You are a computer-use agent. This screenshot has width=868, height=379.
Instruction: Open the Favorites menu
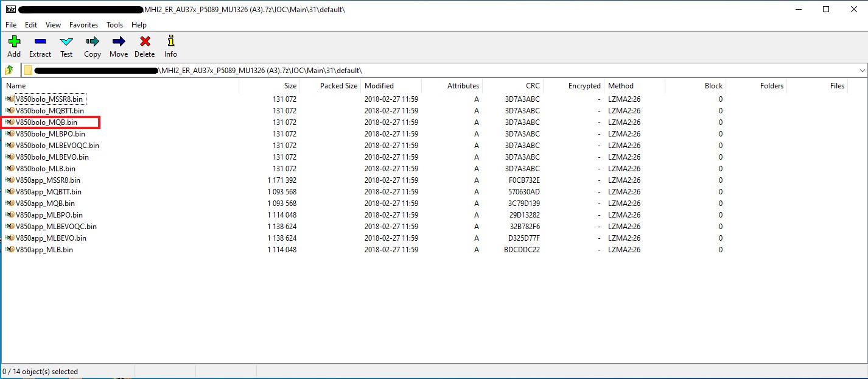[83, 25]
